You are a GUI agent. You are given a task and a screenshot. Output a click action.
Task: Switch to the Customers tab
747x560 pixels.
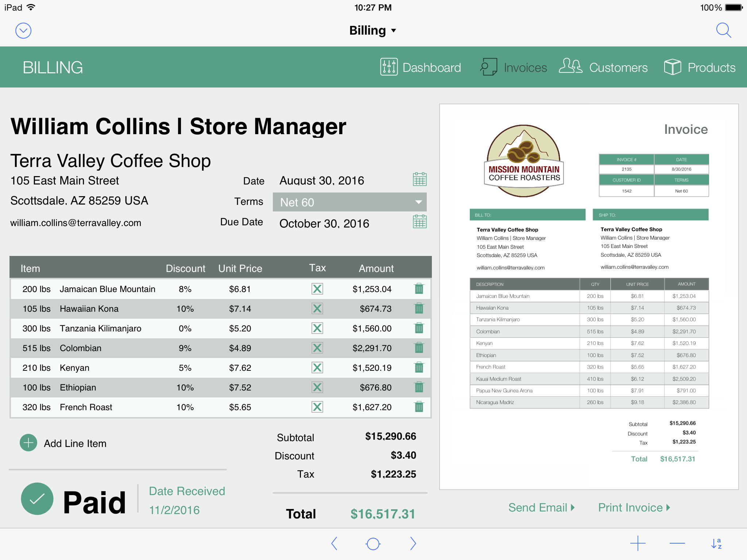604,67
